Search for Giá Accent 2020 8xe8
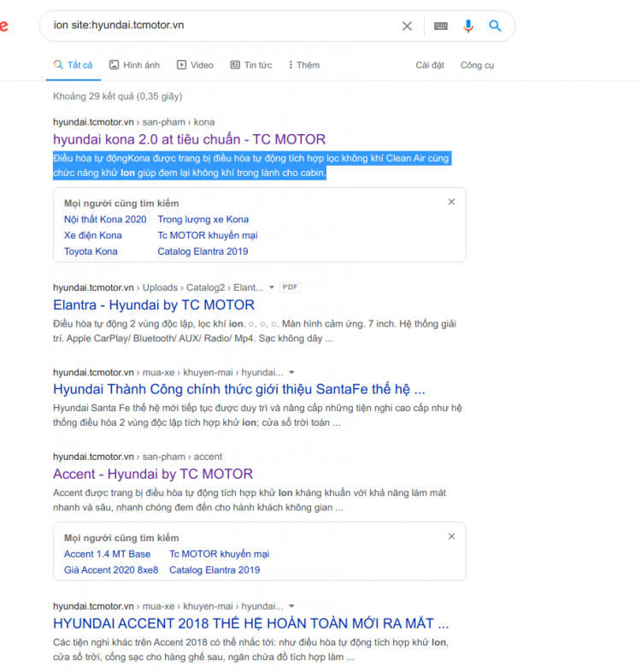The height and width of the screenshot is (672, 641). [111, 570]
